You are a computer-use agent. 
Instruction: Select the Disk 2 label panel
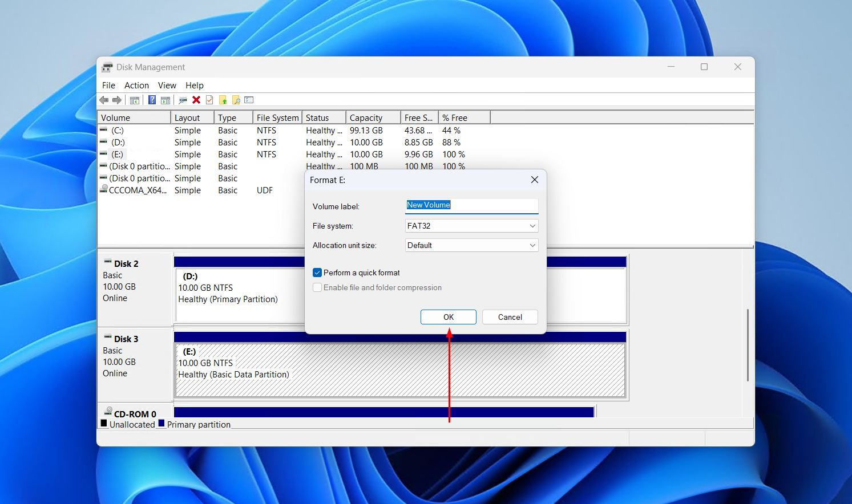click(x=135, y=289)
